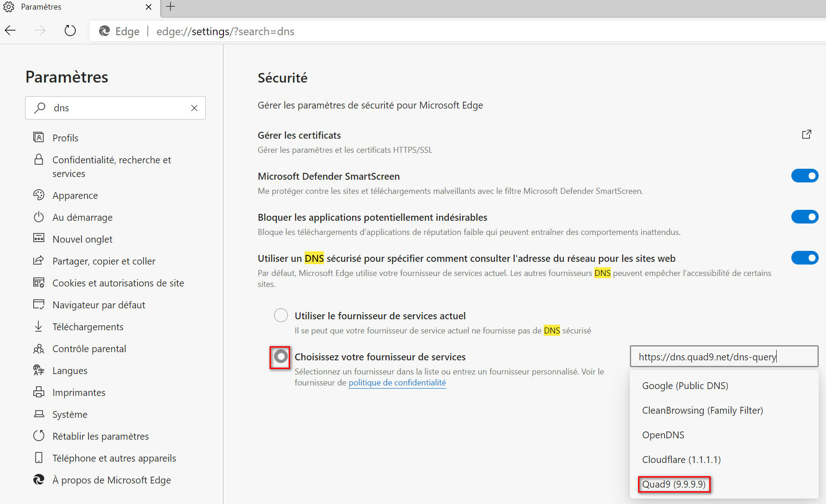Disable Microsoft Defender SmartScreen toggle

pos(805,176)
